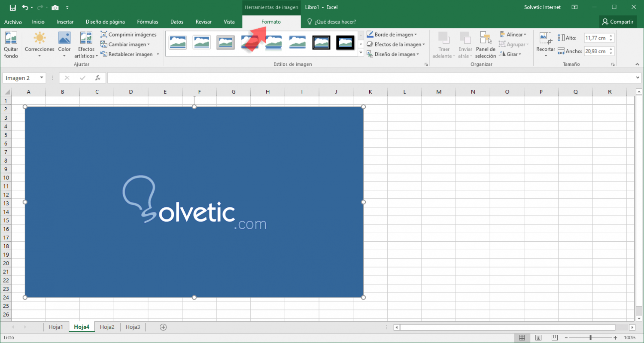This screenshot has height=343, width=644.
Task: Expand the picture styles gallery
Action: (x=361, y=53)
